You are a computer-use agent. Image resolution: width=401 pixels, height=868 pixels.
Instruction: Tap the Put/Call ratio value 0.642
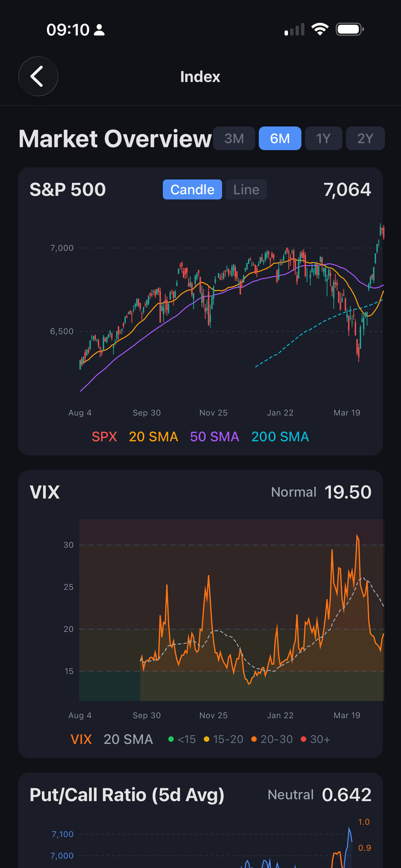(347, 795)
